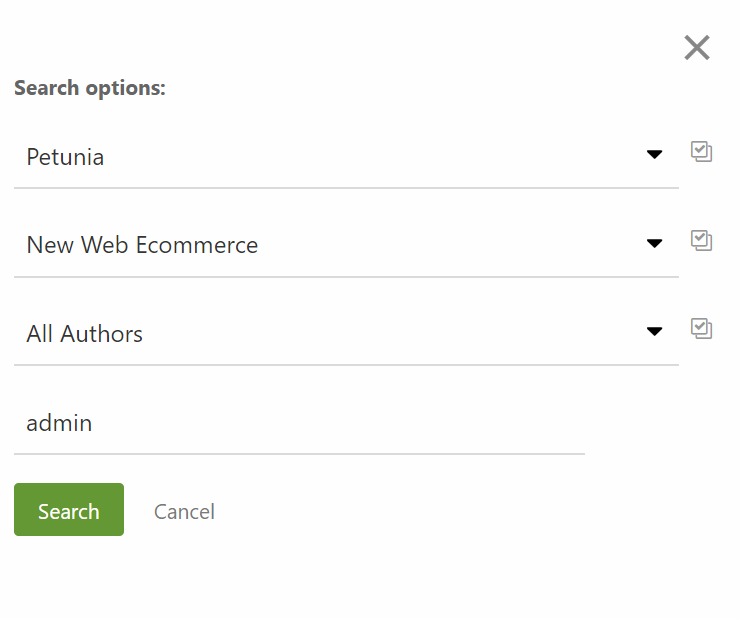Toggle multi-select icon beside New Web Ecommerce
Image resolution: width=740 pixels, height=619 pixels.
701,240
